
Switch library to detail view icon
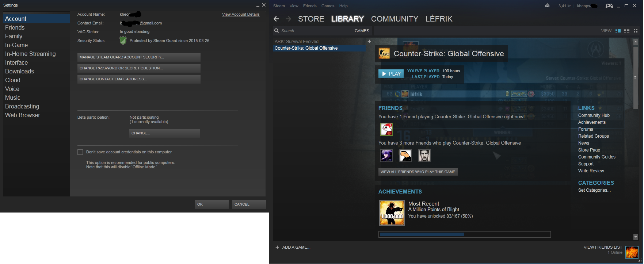(x=618, y=31)
